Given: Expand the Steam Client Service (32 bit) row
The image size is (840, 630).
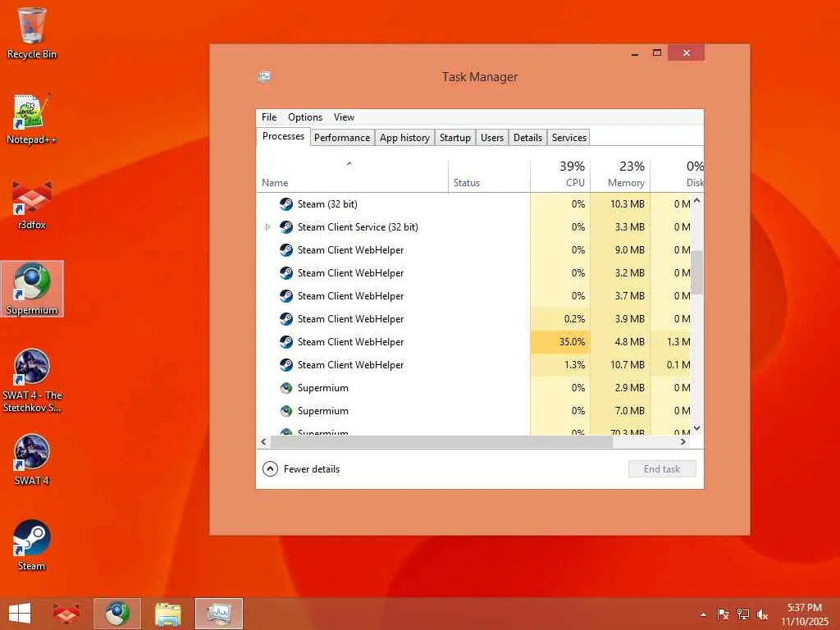Looking at the screenshot, I should pos(268,227).
